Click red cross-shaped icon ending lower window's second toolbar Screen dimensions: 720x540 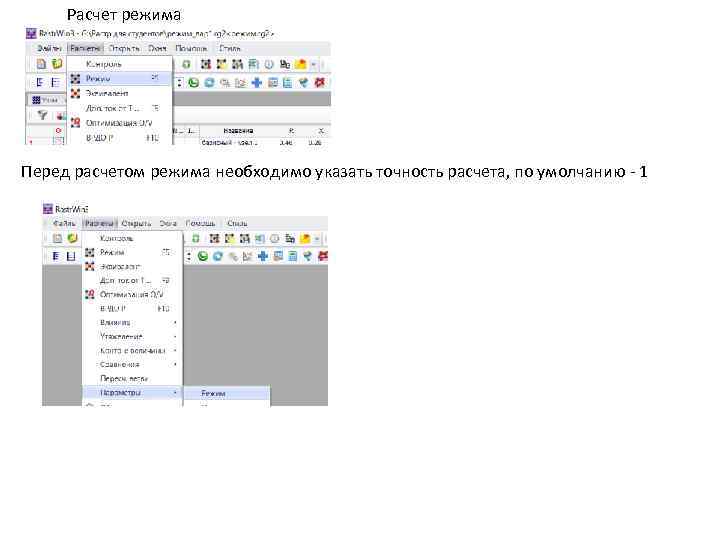[x=323, y=256]
